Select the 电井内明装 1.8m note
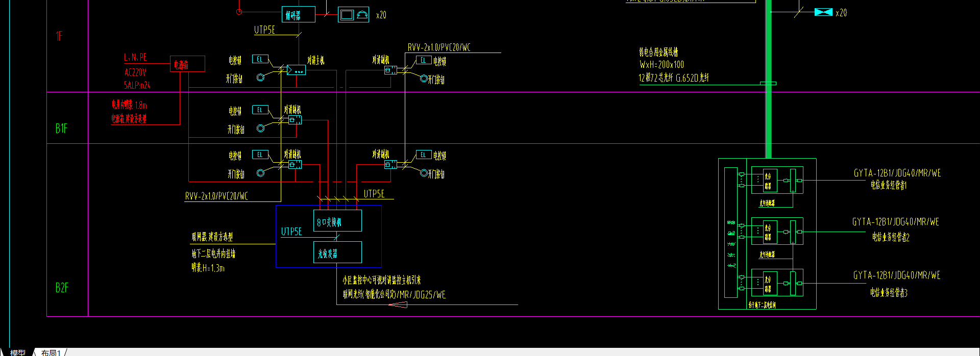Image resolution: width=980 pixels, height=356 pixels. pos(130,105)
